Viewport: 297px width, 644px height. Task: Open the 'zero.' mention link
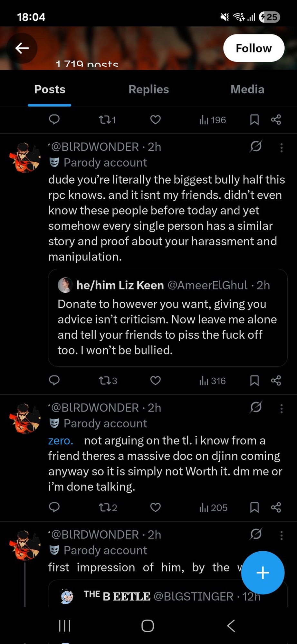[x=61, y=440]
